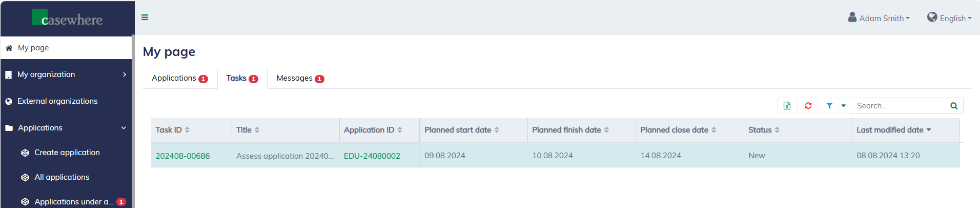Open task 202408-00686 link

182,156
